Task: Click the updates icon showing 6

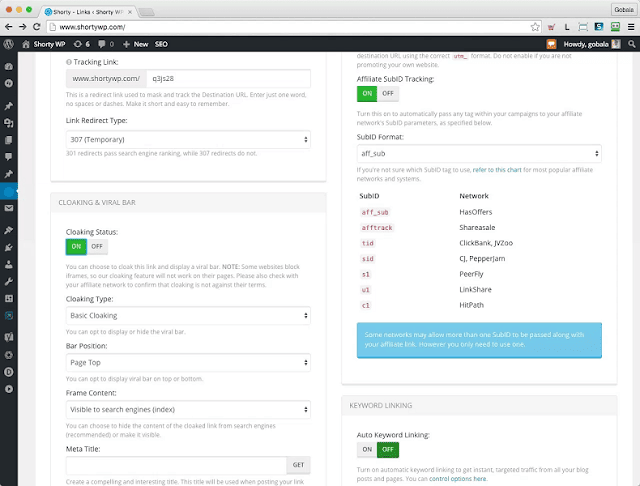Action: pos(82,44)
